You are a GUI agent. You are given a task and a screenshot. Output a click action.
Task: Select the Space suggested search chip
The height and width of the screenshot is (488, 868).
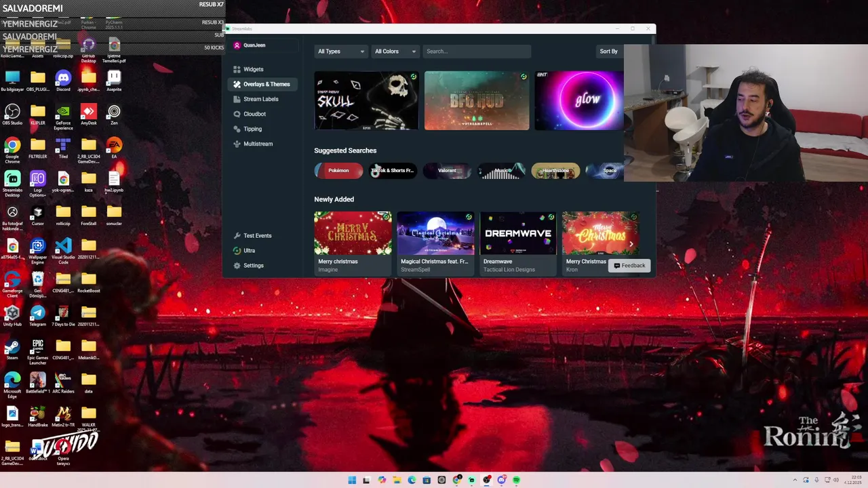point(605,171)
